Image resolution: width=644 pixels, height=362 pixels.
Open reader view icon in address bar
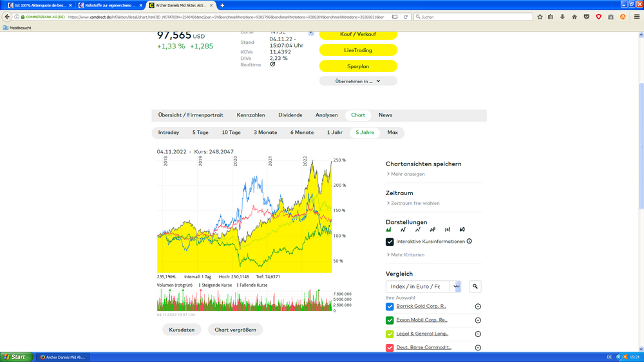(395, 17)
